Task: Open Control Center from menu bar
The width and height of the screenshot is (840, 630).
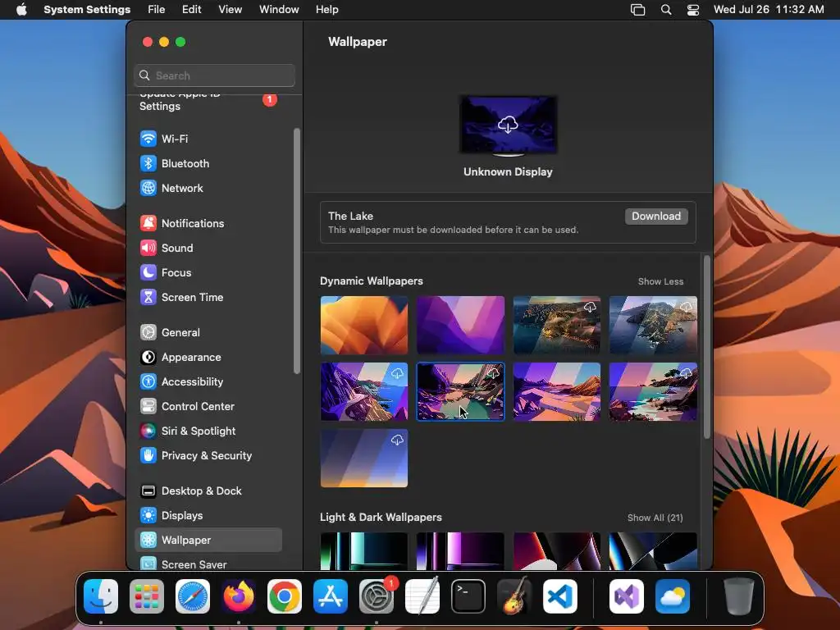Action: click(693, 10)
